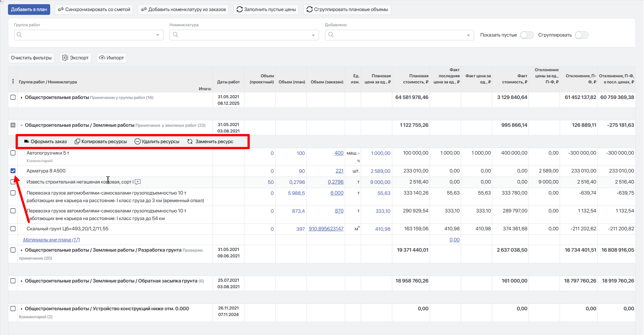This screenshot has width=644, height=335.
Task: Collapse the Земляные работы group
Action: click(x=21, y=125)
